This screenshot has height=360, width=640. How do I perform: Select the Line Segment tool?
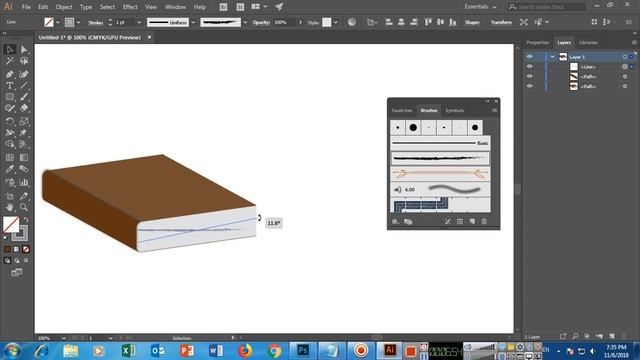(x=24, y=86)
